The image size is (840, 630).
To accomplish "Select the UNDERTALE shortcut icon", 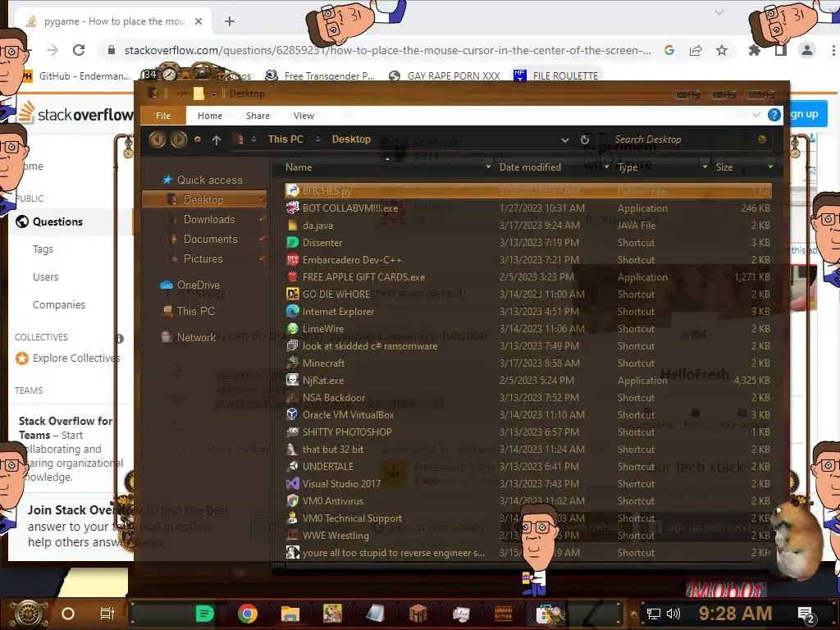I will (293, 467).
